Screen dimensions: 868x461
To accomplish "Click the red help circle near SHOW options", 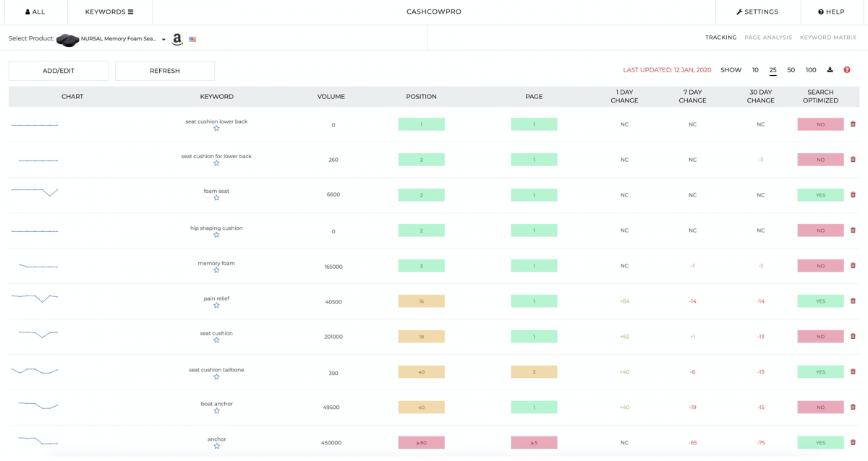I will point(846,69).
